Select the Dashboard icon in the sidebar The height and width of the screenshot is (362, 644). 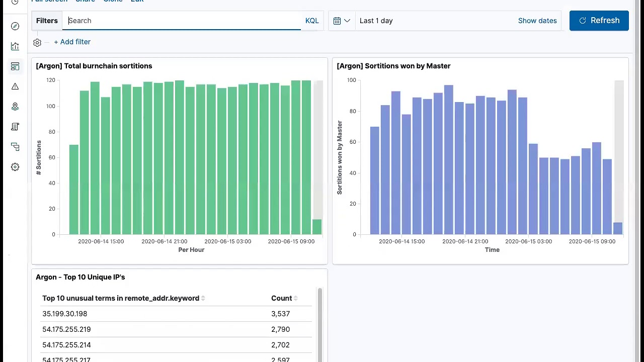coord(15,66)
